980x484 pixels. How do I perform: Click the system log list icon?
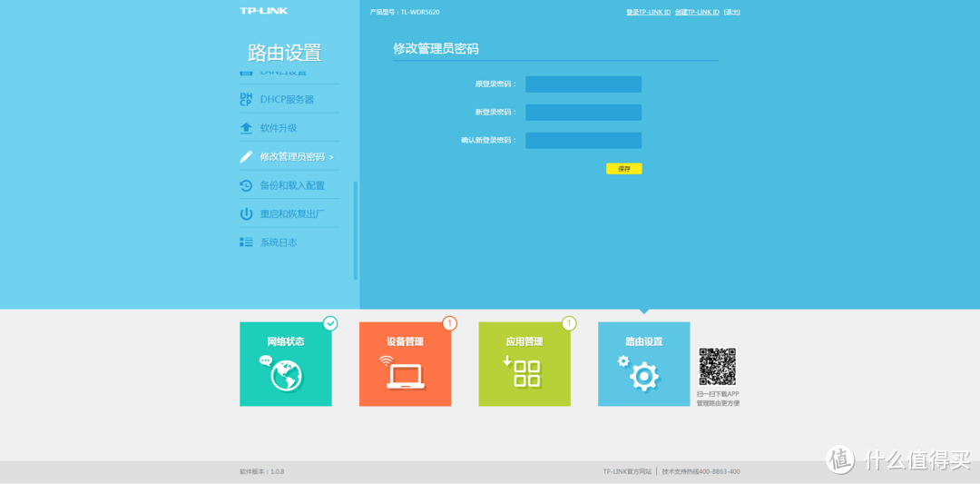click(x=246, y=242)
